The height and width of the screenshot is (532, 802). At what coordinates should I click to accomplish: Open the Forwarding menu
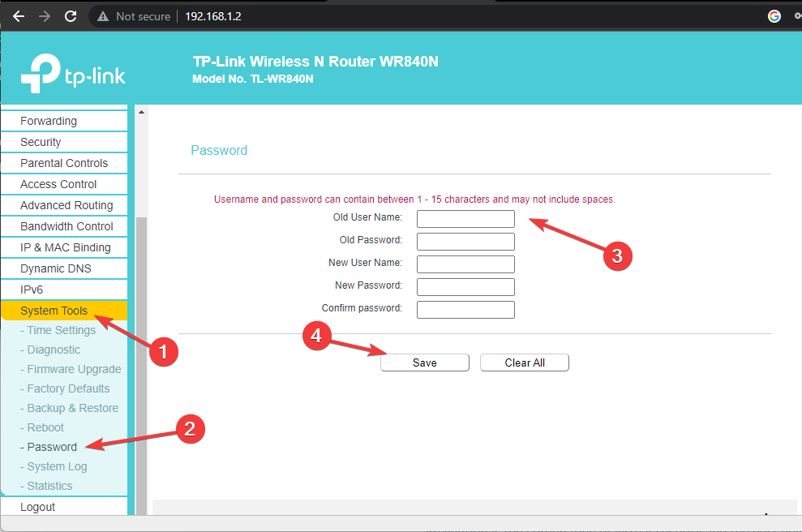click(64, 121)
